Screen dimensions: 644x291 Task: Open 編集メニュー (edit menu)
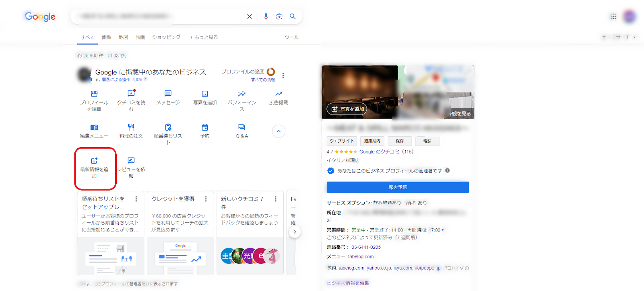(94, 131)
